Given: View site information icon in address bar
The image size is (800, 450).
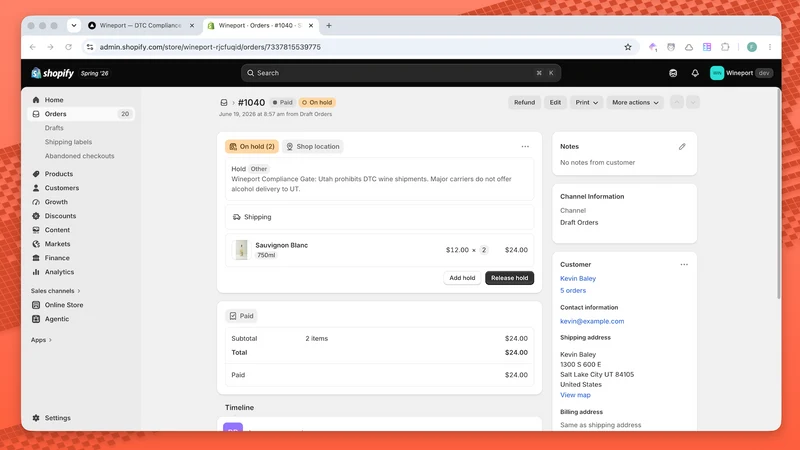Looking at the screenshot, I should point(90,47).
